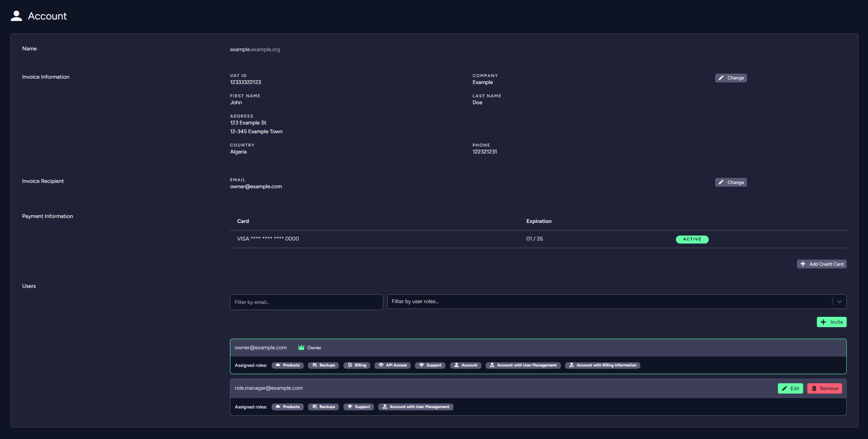
Task: Click owner's Backups role badge
Action: (323, 365)
